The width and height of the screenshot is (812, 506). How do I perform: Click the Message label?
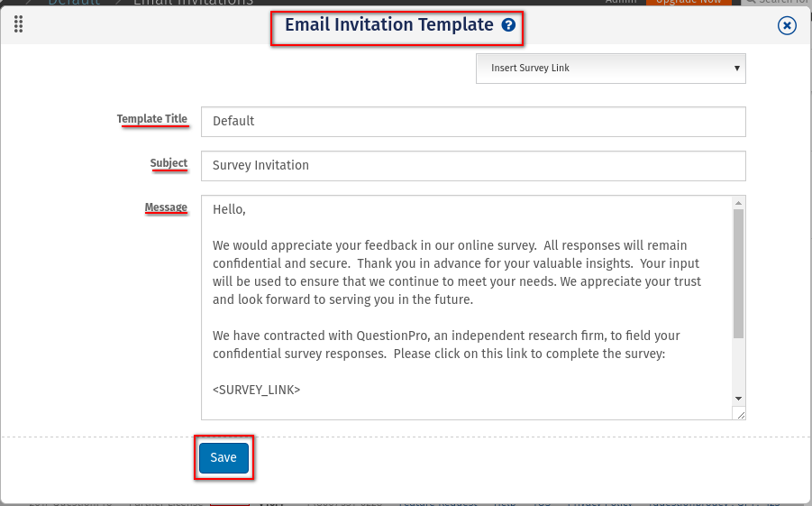(166, 207)
